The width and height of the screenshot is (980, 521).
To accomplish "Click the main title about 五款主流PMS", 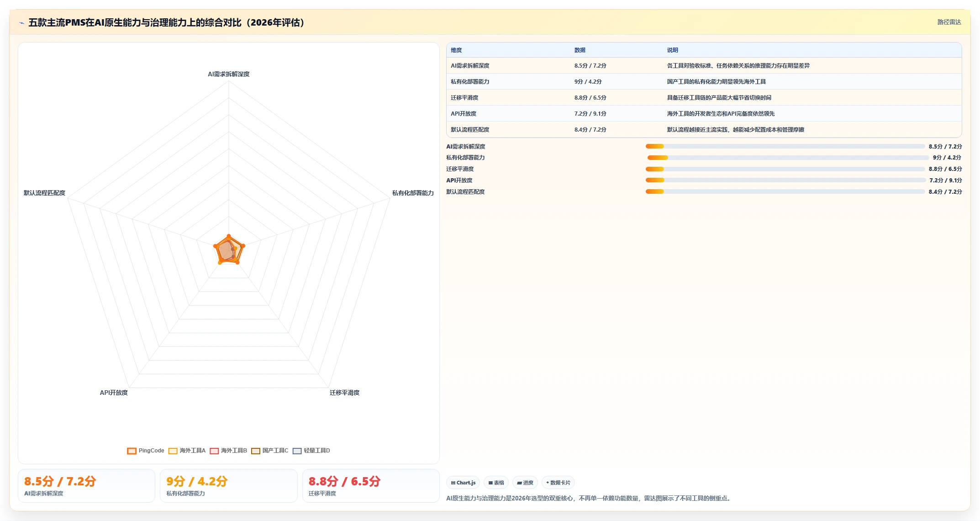I will [x=167, y=22].
